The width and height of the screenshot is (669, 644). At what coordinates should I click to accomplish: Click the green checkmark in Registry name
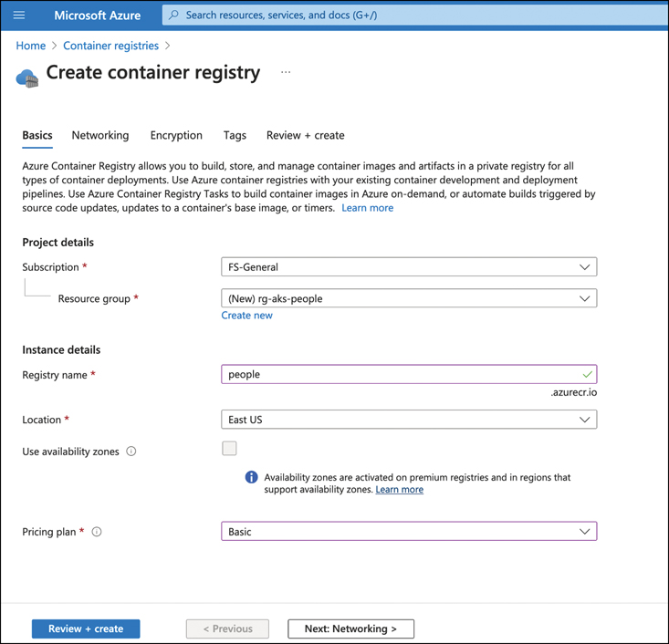click(x=587, y=374)
